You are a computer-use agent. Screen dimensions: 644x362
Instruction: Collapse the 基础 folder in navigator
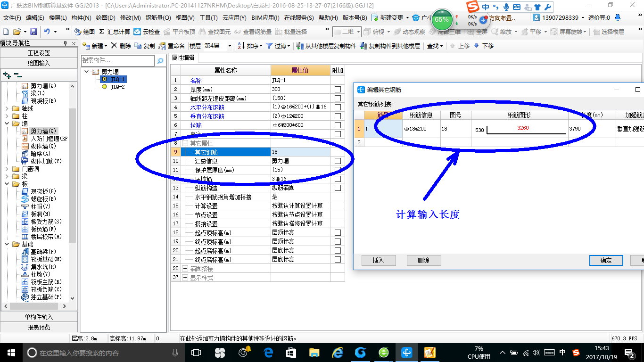pyautogui.click(x=6, y=244)
